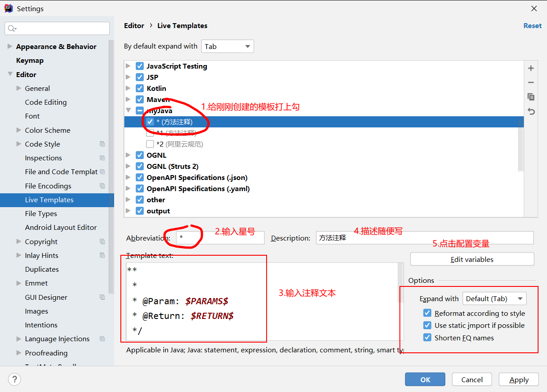Expand the General node arrow
Image resolution: width=547 pixels, height=392 pixels.
coord(19,88)
